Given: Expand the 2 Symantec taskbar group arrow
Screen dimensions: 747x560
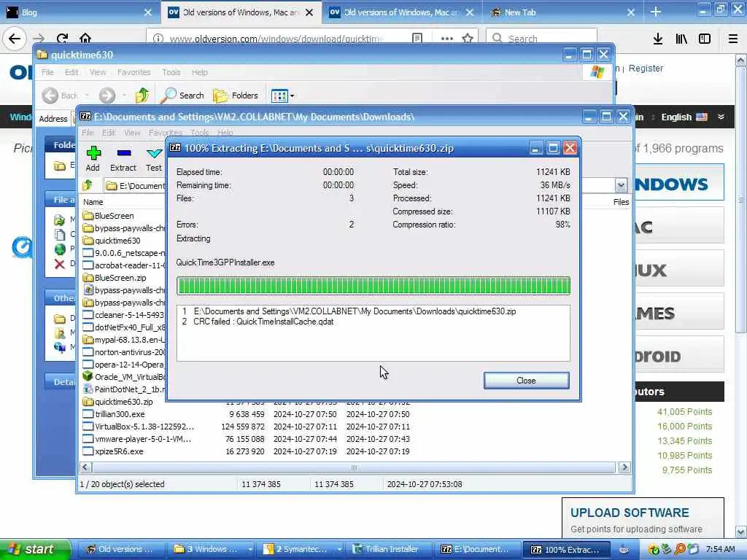Looking at the screenshot, I should click(339, 549).
